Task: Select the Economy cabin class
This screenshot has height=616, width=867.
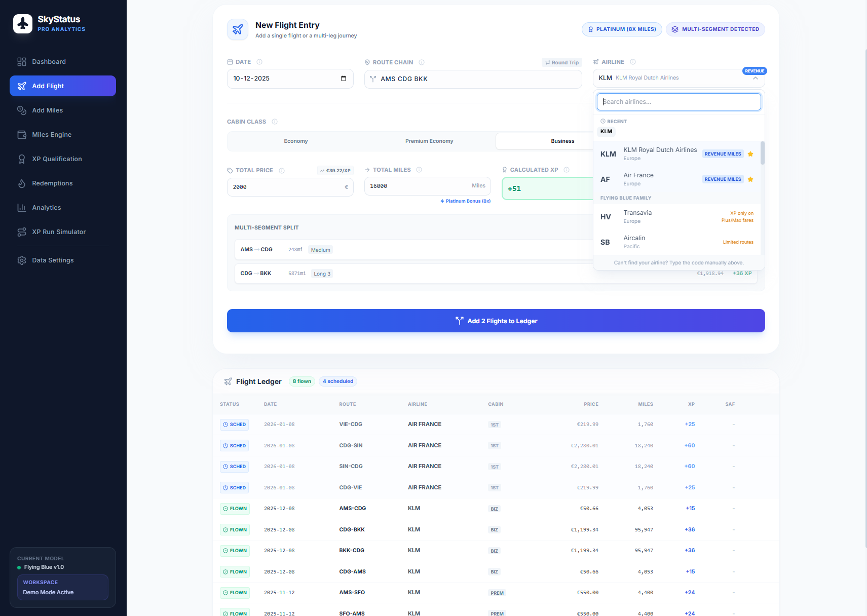Action: (295, 141)
